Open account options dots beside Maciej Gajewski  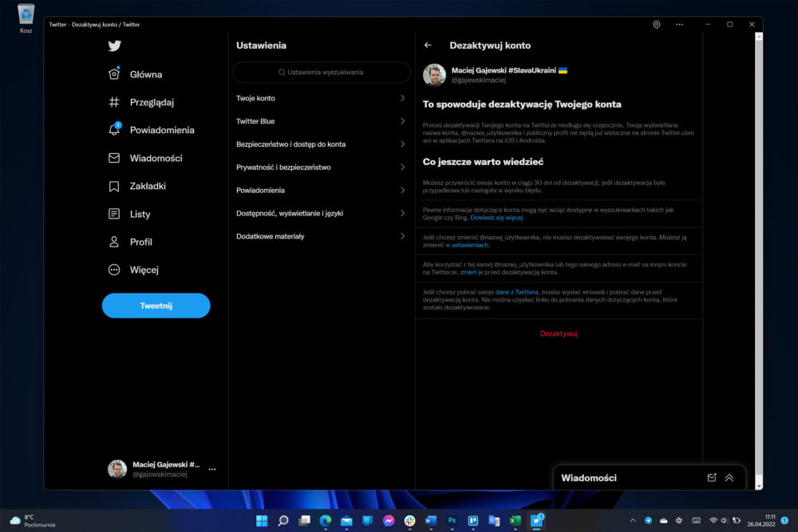coord(212,469)
